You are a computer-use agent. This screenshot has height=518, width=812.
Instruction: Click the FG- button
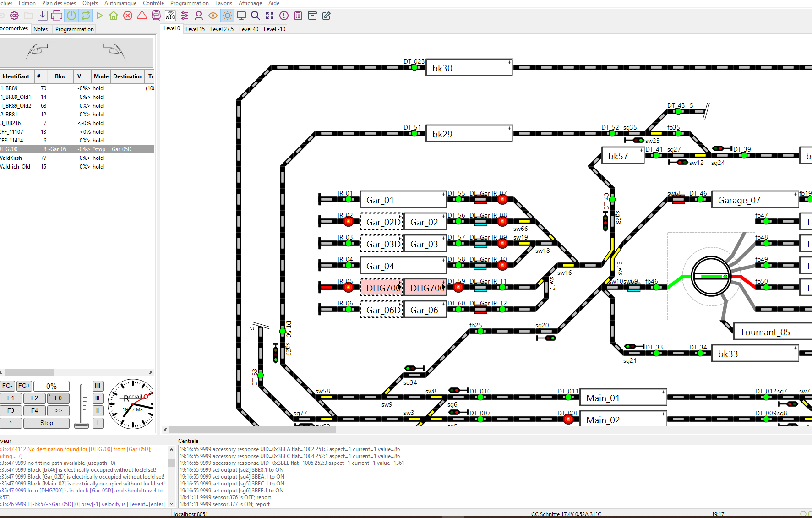[x=7, y=386]
